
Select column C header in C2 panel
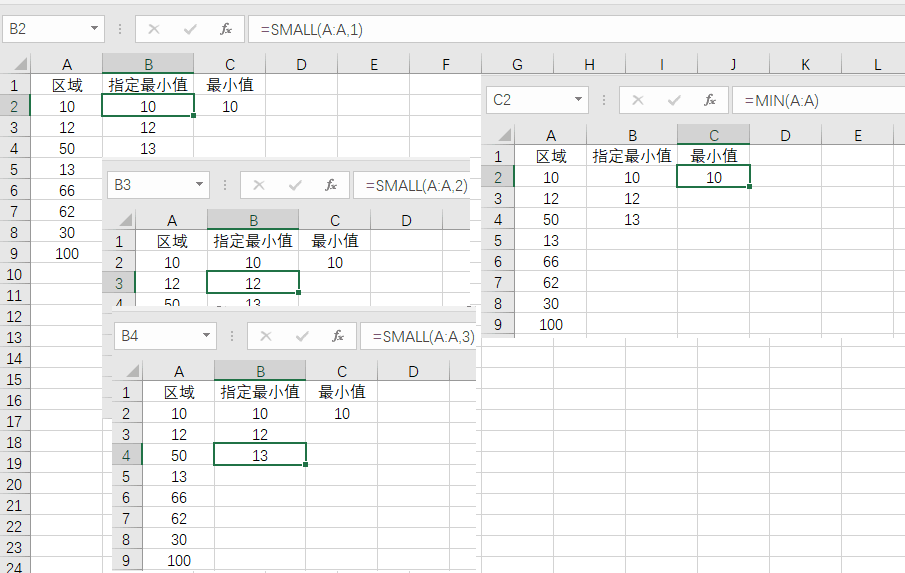[x=713, y=135]
